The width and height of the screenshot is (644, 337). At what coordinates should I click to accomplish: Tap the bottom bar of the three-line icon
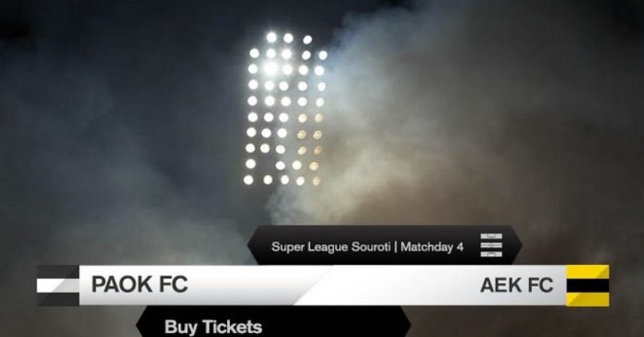pos(491,254)
